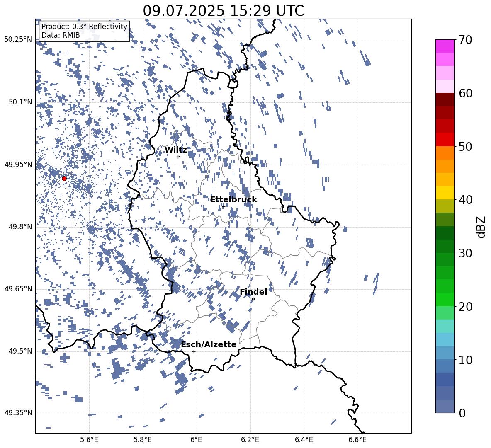
Task: Click the Esch/Alzette station cross marker
Action: [x=194, y=351]
